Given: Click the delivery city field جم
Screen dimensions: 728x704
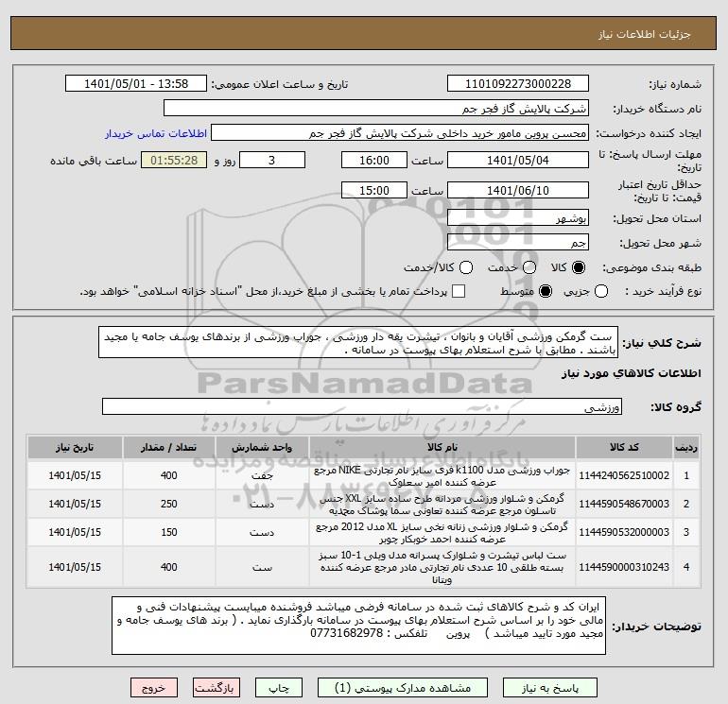Looking at the screenshot, I should (x=518, y=243).
